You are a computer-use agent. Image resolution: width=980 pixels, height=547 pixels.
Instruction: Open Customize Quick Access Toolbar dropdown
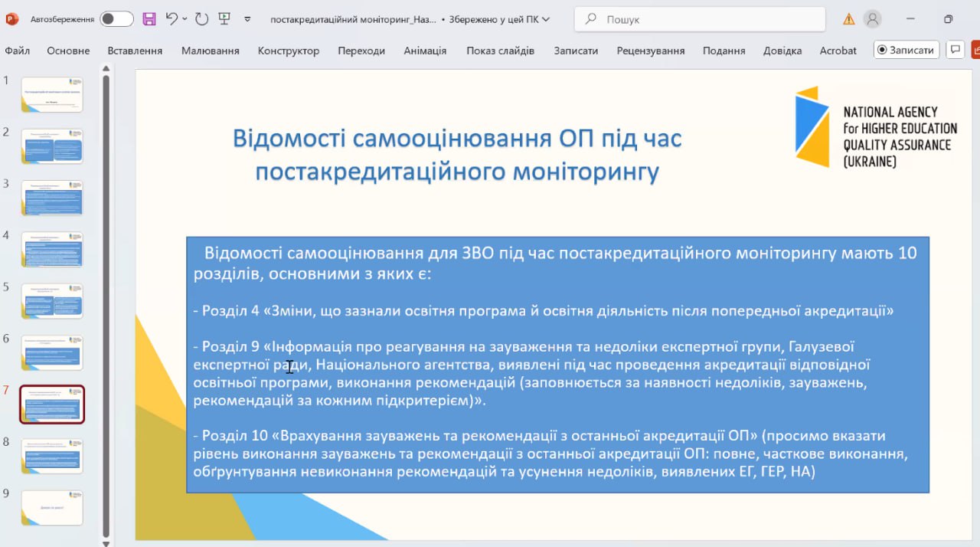[247, 19]
